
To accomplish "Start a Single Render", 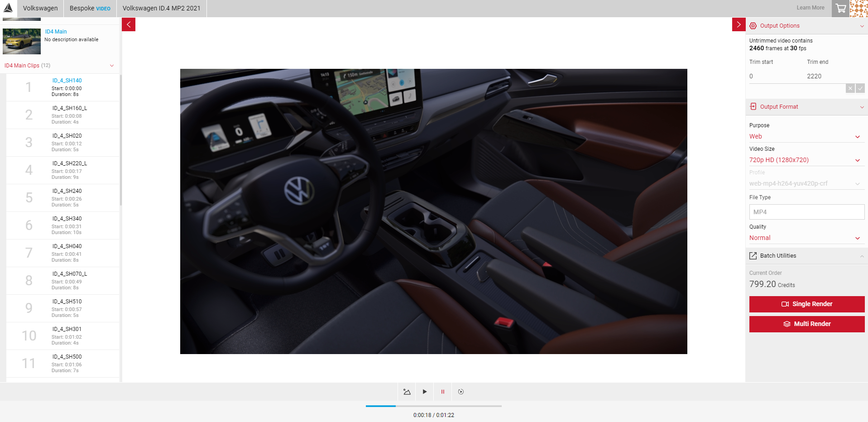I will coord(807,304).
